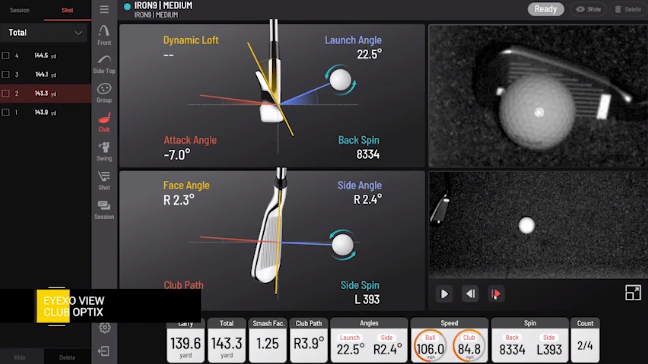Play the impact video
Screen dimensions: 648x364
444,294
